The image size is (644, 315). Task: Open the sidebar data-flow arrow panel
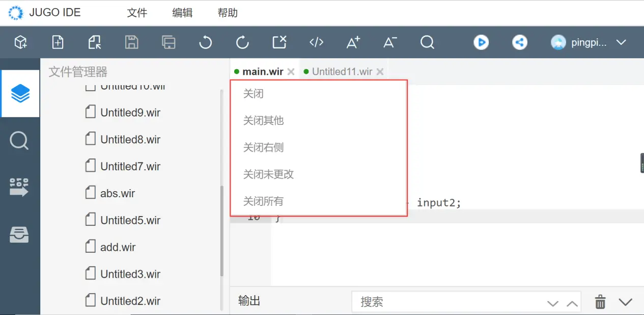click(x=19, y=187)
